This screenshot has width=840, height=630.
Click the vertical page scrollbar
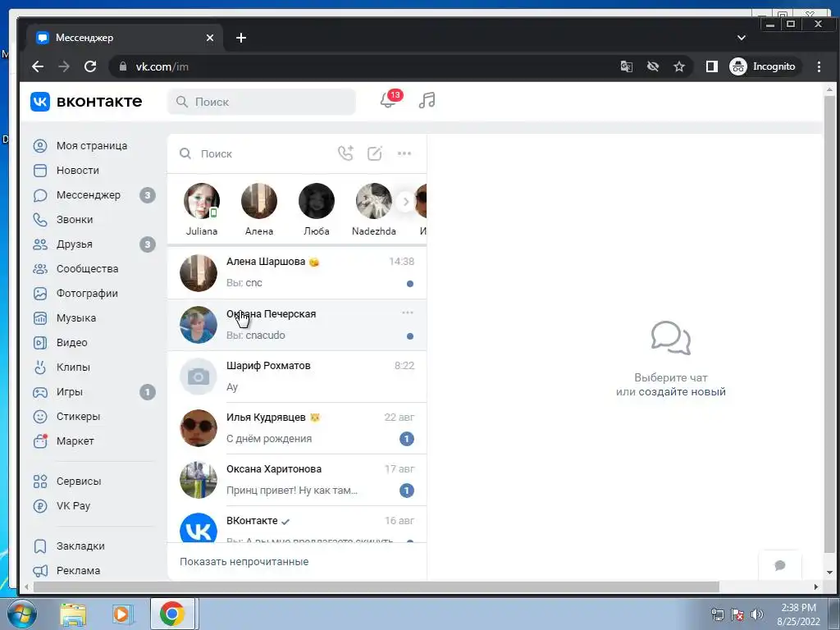click(830, 325)
